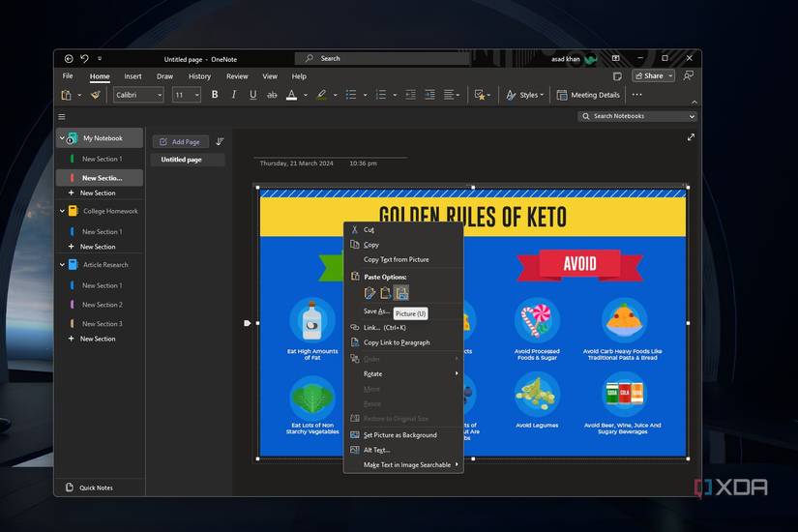Collapse the My Notebook tree

tap(62, 138)
